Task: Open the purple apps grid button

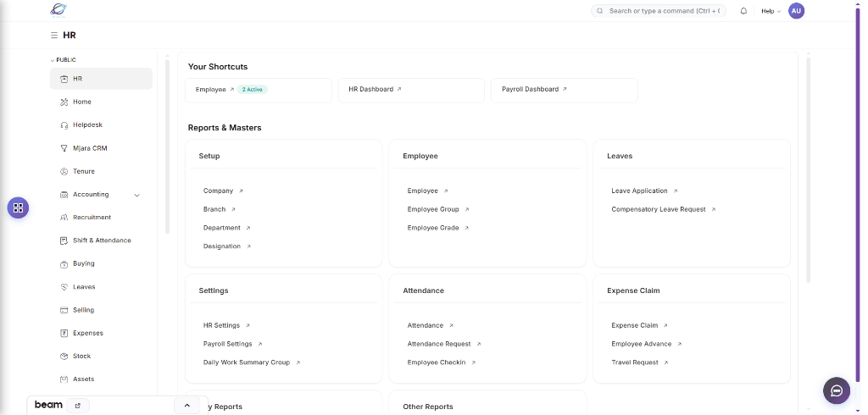Action: point(18,208)
